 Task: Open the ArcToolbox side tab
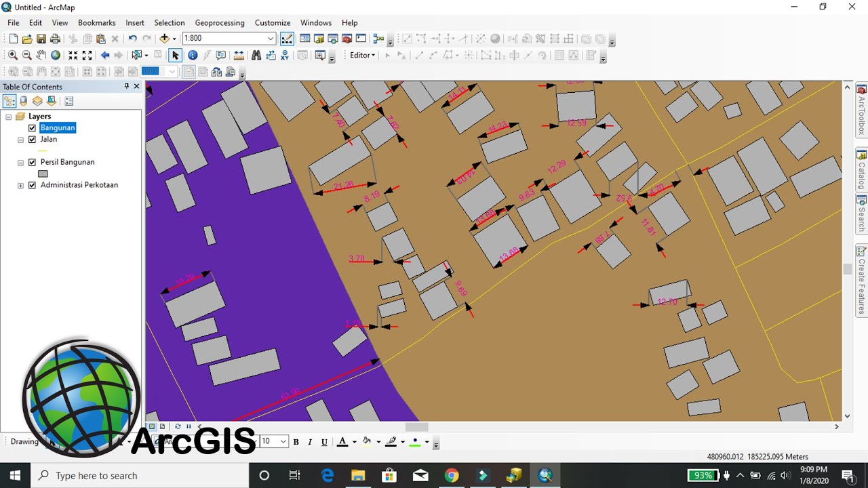click(x=862, y=110)
